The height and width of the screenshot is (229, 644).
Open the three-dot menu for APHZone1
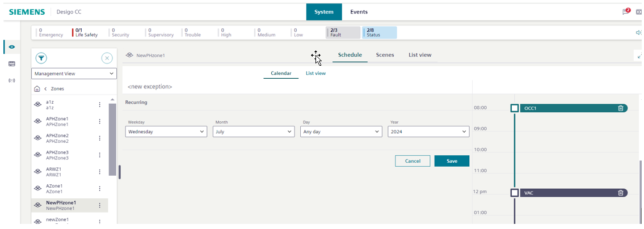(x=100, y=121)
